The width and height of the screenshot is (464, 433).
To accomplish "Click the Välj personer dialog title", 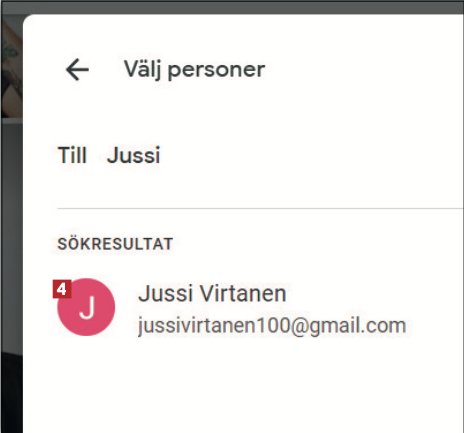I will (195, 70).
